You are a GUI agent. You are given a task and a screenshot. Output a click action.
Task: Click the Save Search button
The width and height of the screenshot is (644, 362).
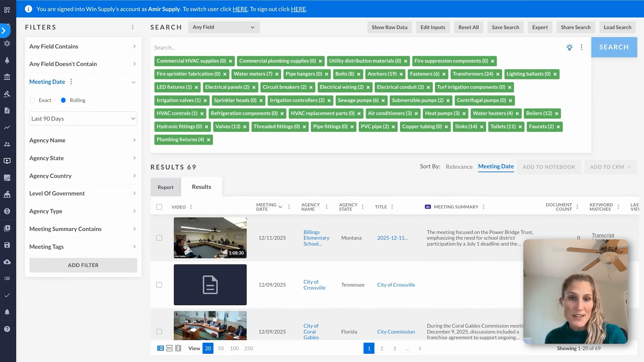pyautogui.click(x=505, y=27)
